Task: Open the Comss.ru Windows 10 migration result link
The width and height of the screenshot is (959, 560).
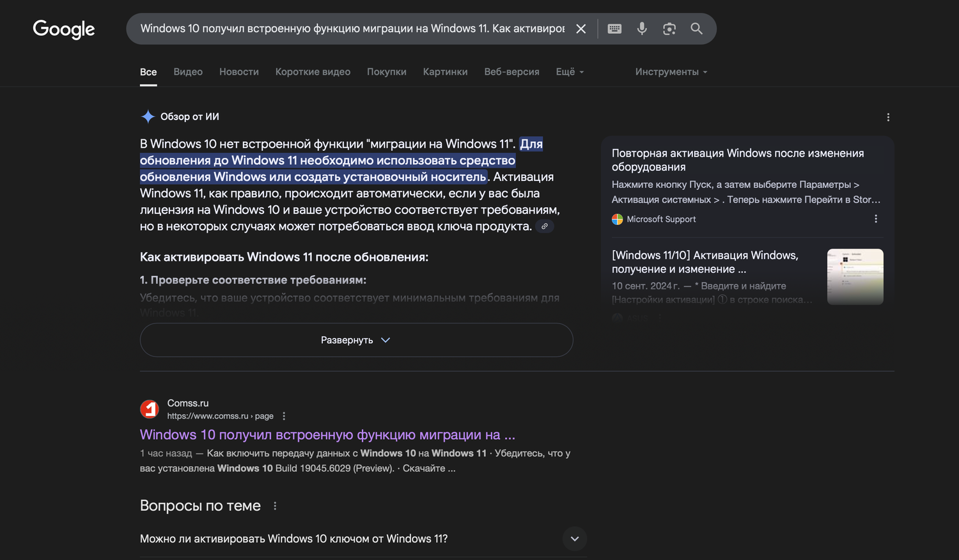Action: coord(327,435)
